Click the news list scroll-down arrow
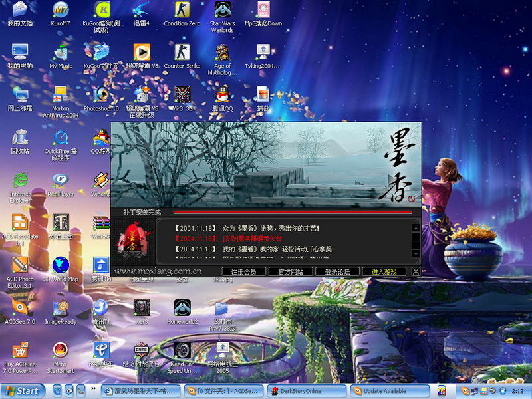This screenshot has width=532, height=399. (x=416, y=253)
